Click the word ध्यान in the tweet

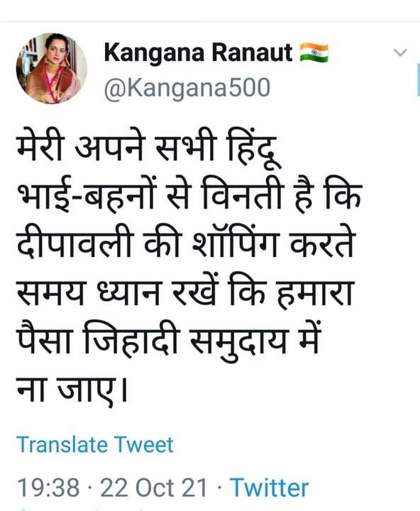[127, 292]
